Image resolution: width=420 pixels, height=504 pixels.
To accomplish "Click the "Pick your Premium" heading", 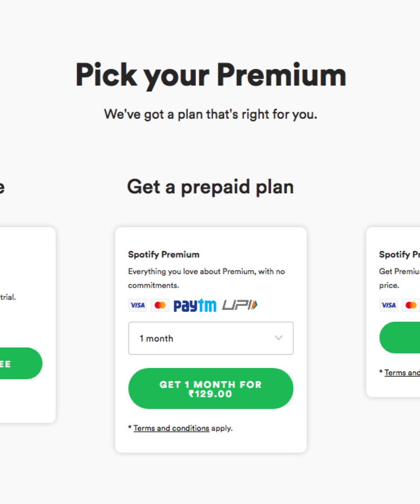I will point(211,75).
